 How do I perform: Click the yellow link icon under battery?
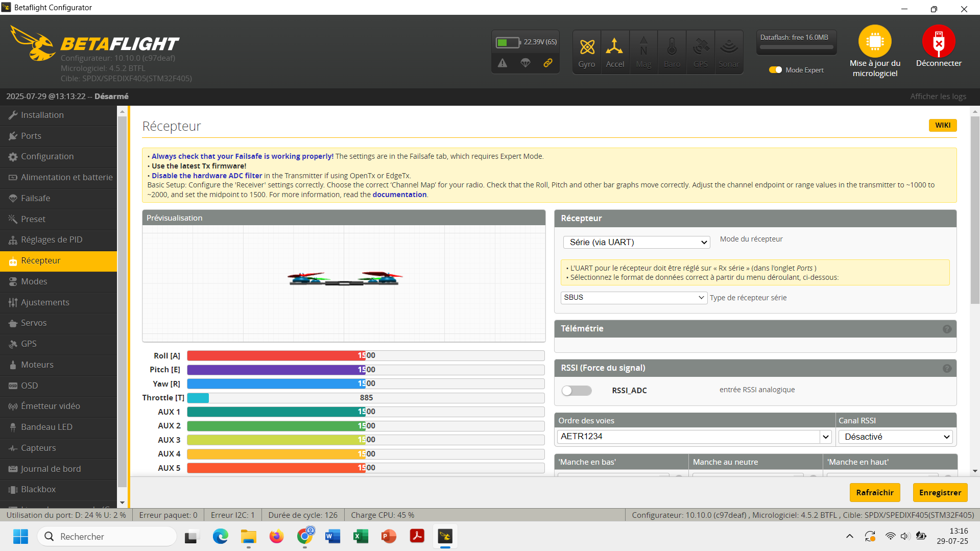[547, 63]
